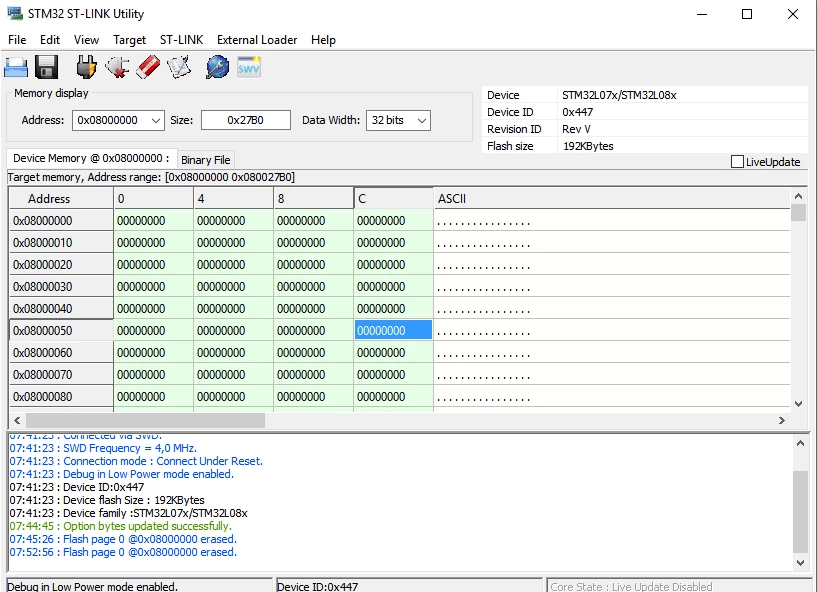Maximize the ST-LINK Utility window
Screen dimensions: 818x592
[x=747, y=14]
